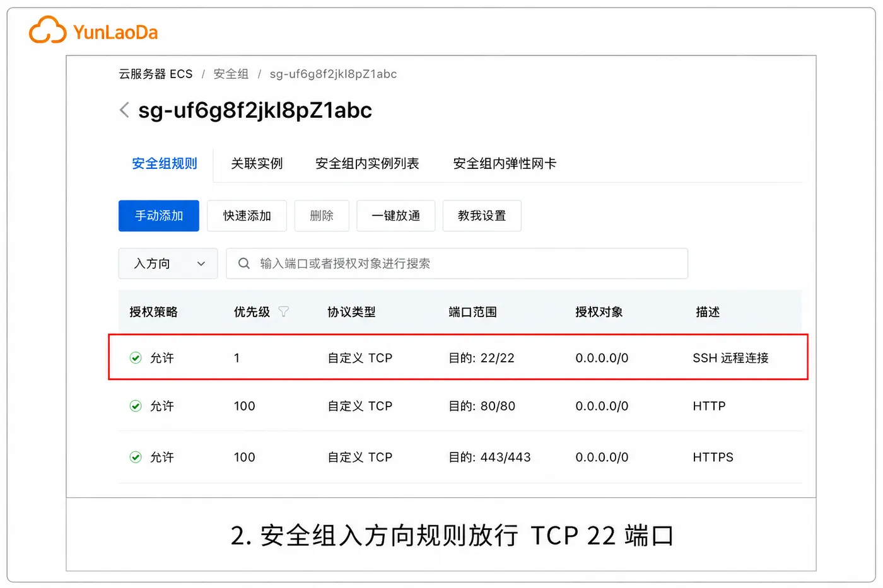Click the 协议类型 column header
Viewport: 883px width, 588px height.
351,312
